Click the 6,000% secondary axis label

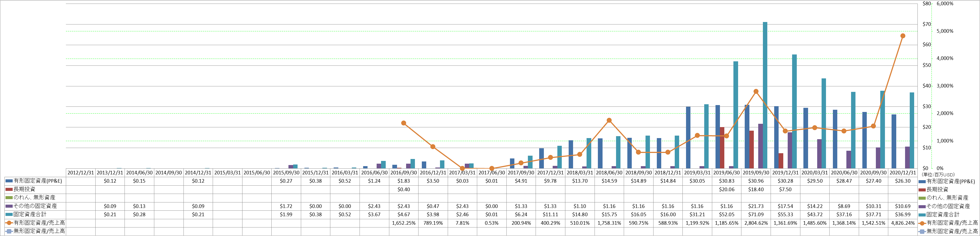[x=945, y=3]
